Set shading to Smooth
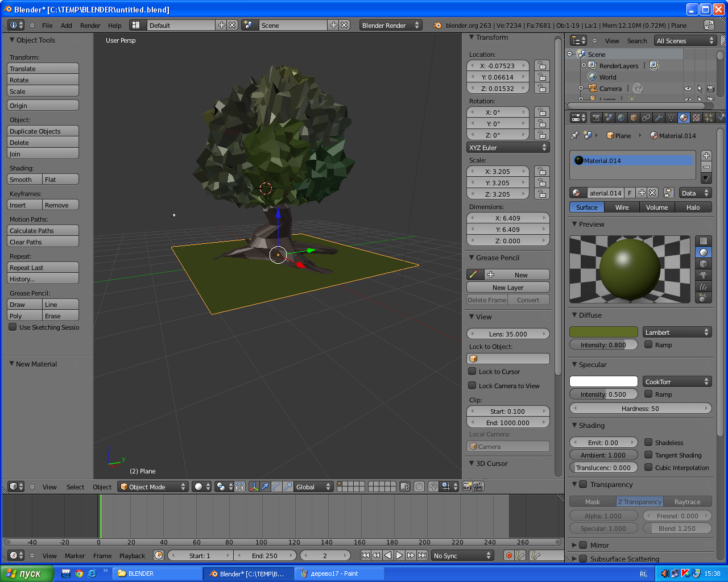The image size is (728, 582). pyautogui.click(x=24, y=179)
